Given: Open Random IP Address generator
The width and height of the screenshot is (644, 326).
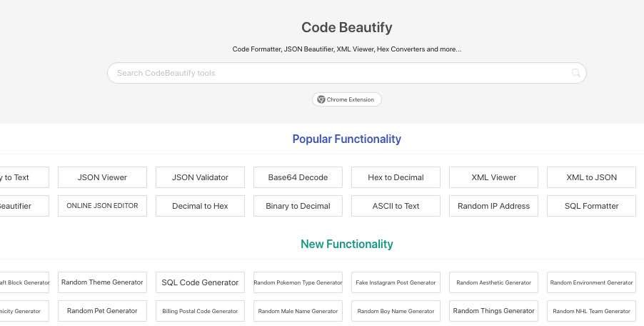Looking at the screenshot, I should 493,206.
